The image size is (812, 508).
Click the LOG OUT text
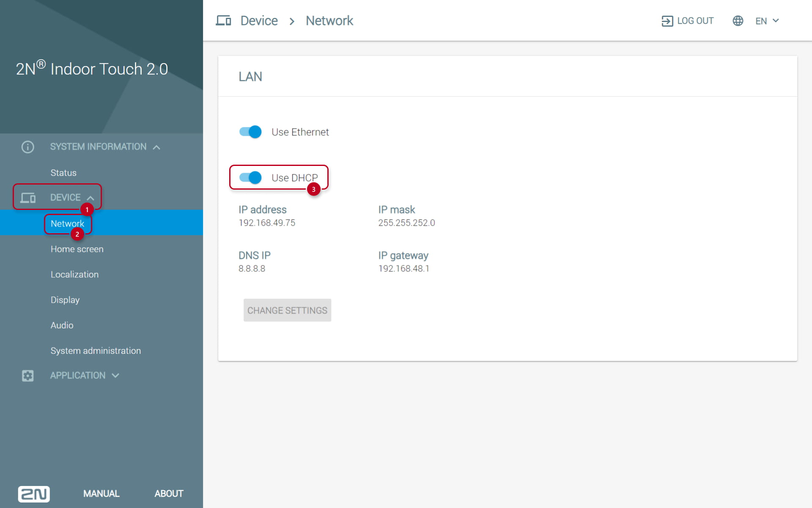(695, 21)
